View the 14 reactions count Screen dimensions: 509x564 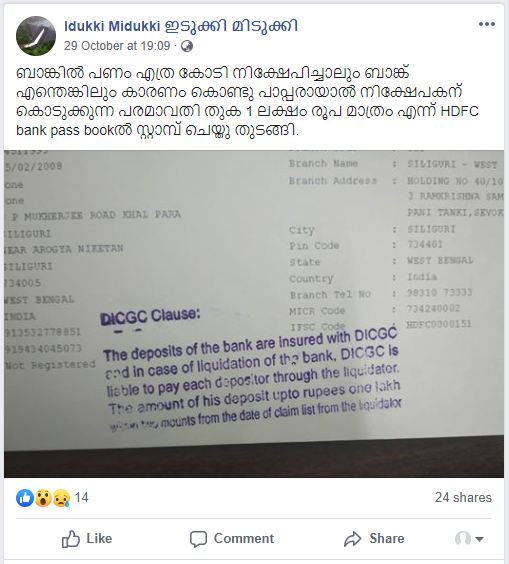(x=81, y=497)
